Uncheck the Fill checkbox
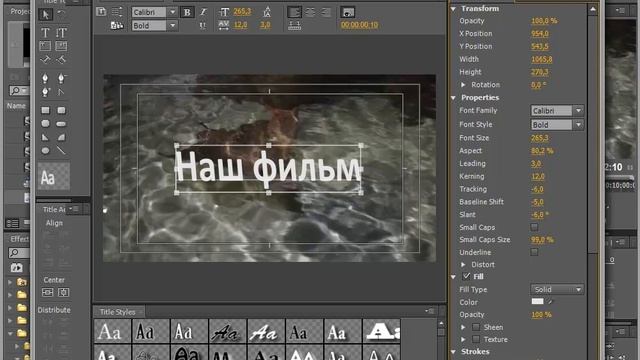This screenshot has width=640, height=360. pos(467,276)
